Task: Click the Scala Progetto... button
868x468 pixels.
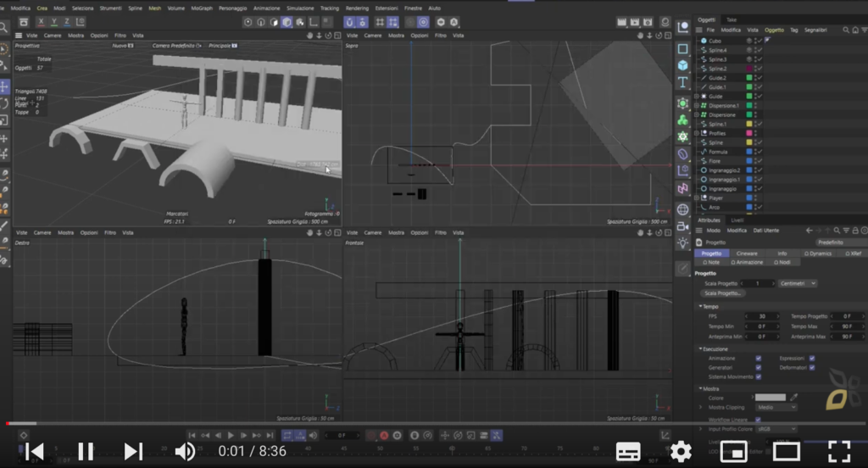Action: coord(722,293)
